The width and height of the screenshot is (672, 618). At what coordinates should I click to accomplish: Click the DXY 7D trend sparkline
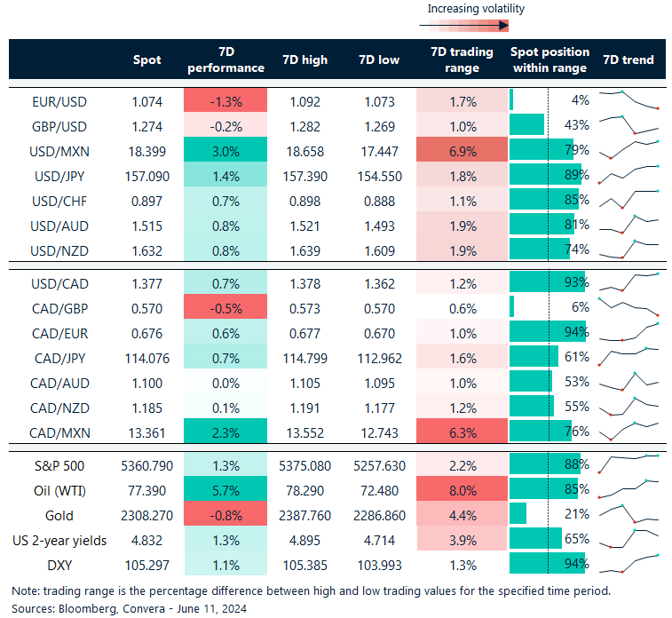click(x=629, y=563)
